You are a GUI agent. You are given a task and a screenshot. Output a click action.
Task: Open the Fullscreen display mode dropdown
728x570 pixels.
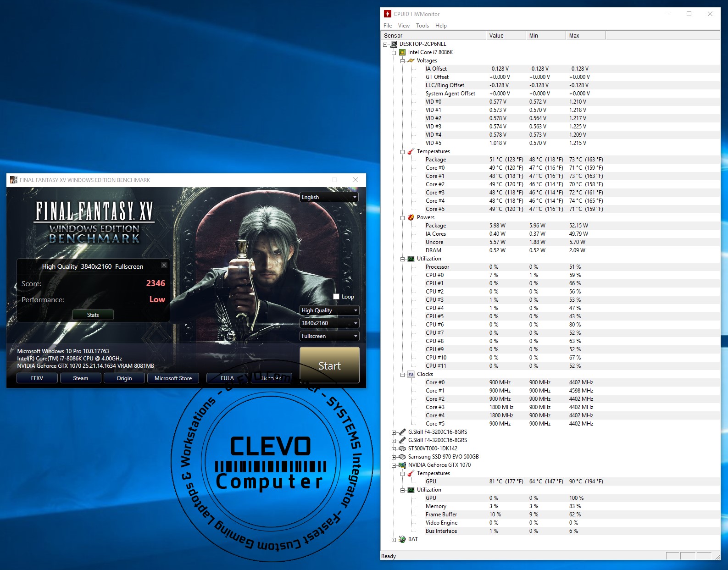pos(329,336)
